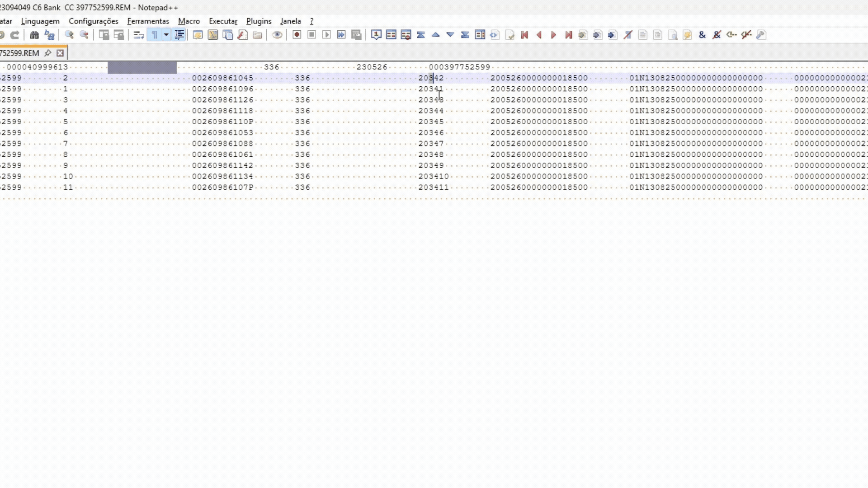868x488 pixels.
Task: Open the Replace tool icon
Action: pyautogui.click(x=50, y=35)
